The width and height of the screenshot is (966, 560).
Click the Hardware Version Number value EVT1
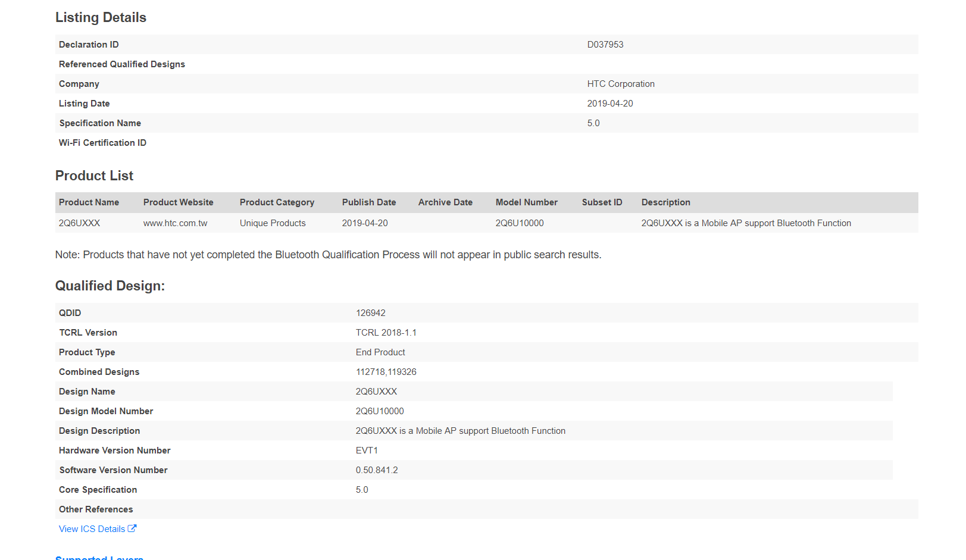tap(367, 450)
